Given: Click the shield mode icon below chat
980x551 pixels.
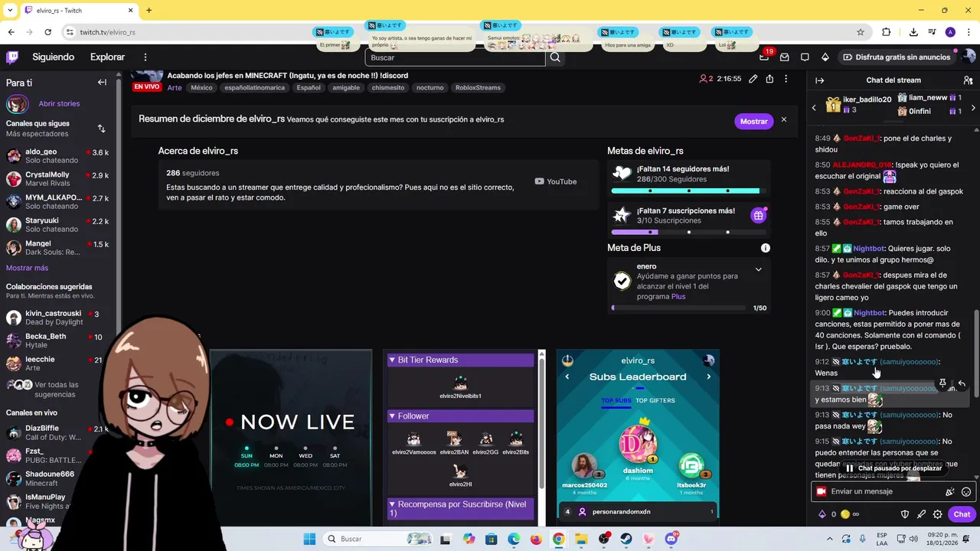Looking at the screenshot, I should click(x=905, y=514).
